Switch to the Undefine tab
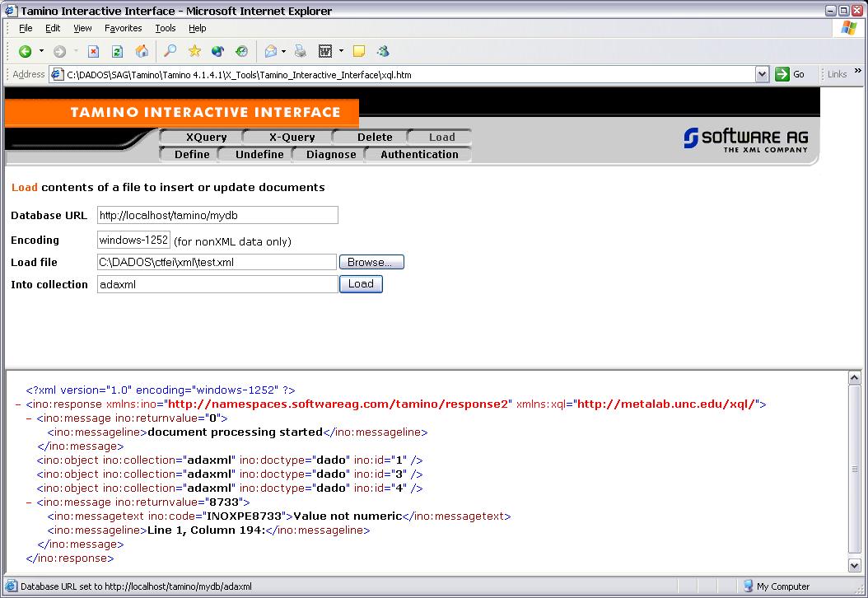This screenshot has width=868, height=598. pyautogui.click(x=259, y=155)
